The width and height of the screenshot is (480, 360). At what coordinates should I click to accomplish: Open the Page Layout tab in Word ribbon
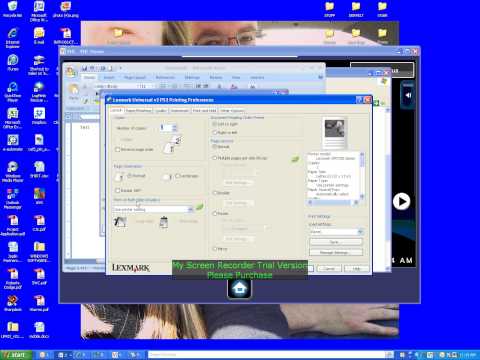pos(135,77)
